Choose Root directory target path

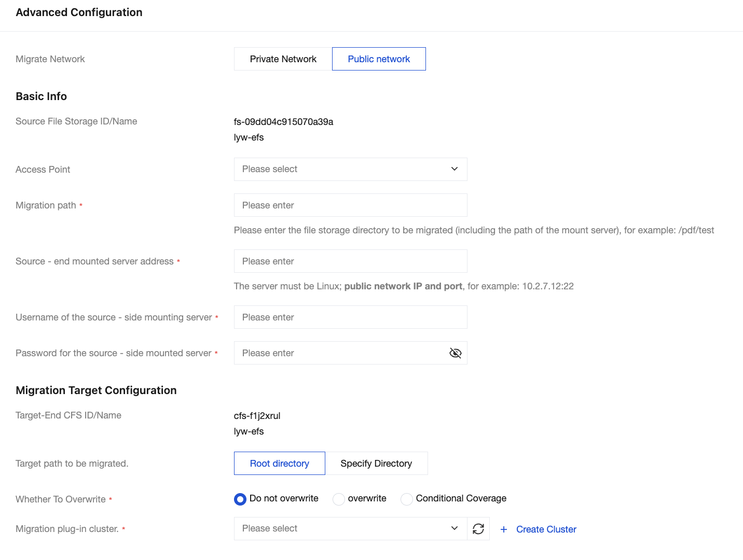pyautogui.click(x=279, y=464)
